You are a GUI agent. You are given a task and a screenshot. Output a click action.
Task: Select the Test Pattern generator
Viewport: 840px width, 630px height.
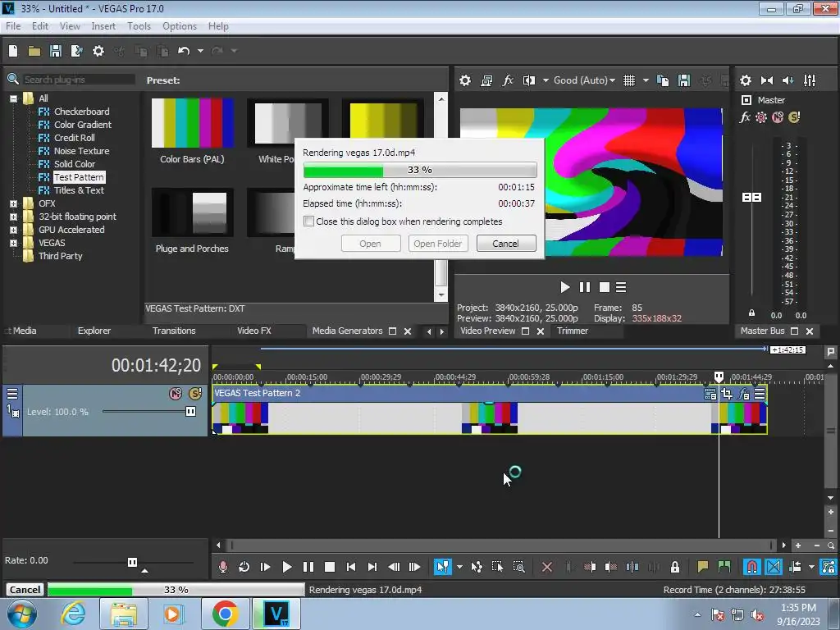(x=79, y=177)
